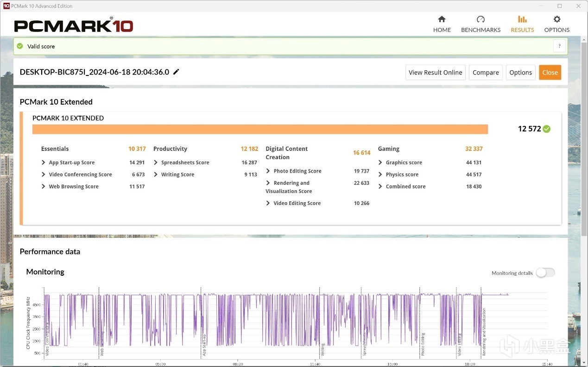Click the Monitoring heading
This screenshot has height=367, width=588.
[x=45, y=272]
